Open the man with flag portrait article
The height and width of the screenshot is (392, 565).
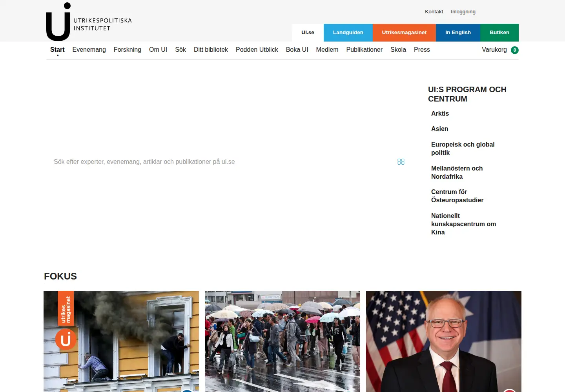tap(444, 341)
